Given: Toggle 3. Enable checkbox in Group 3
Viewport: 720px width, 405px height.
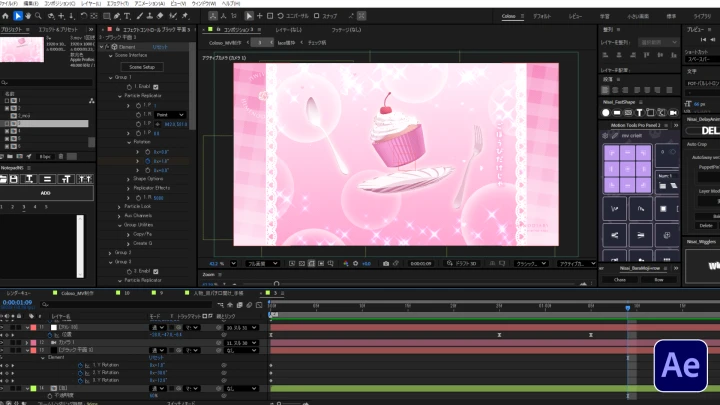Looking at the screenshot, I should [x=156, y=271].
